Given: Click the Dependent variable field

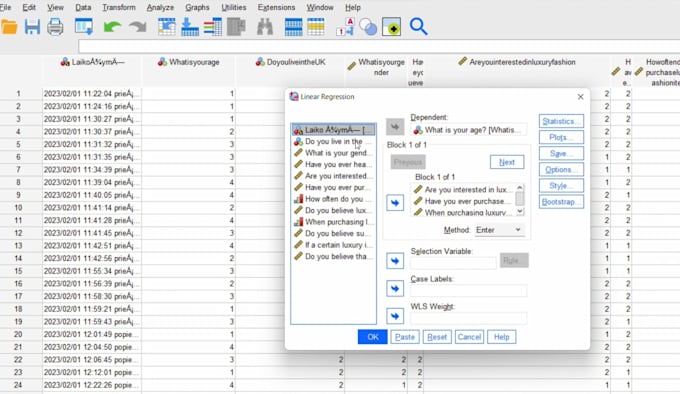Looking at the screenshot, I should [469, 130].
